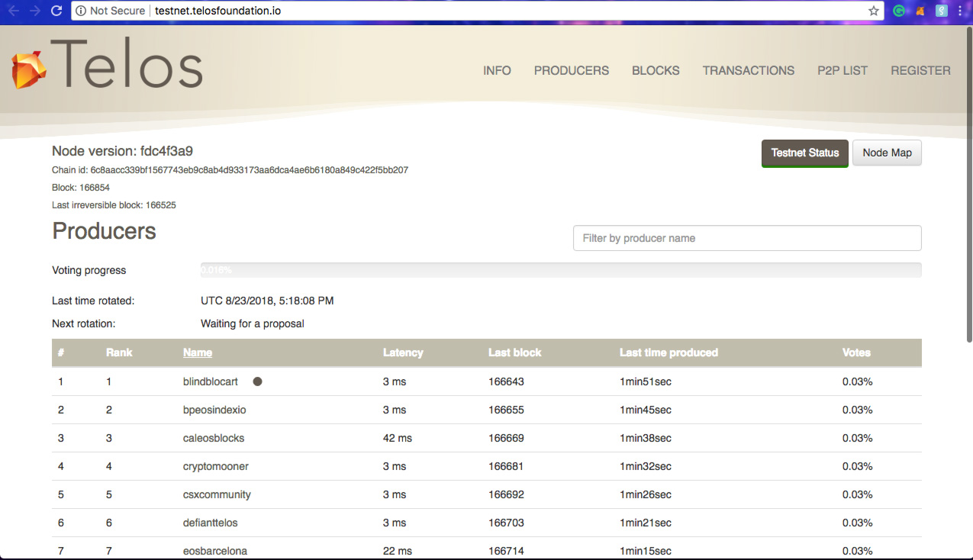Click the Voting progress bar

pyautogui.click(x=561, y=270)
